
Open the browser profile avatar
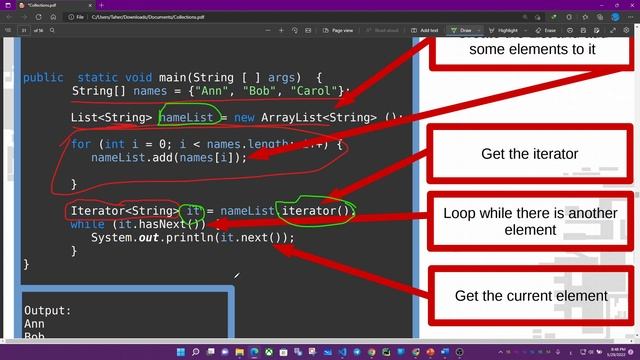616,17
